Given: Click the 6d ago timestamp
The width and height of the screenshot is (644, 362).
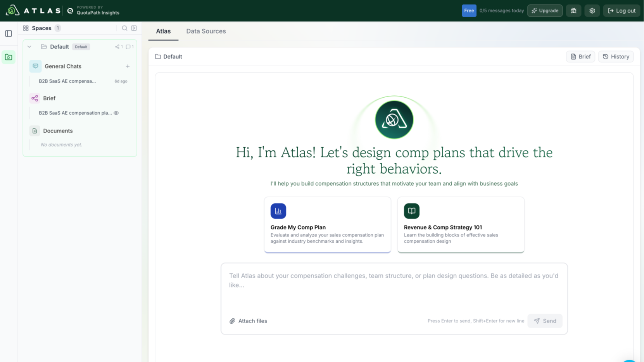Looking at the screenshot, I should [121, 81].
